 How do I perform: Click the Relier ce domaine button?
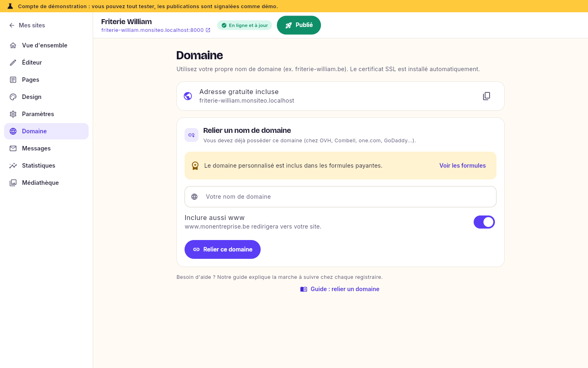pyautogui.click(x=223, y=249)
